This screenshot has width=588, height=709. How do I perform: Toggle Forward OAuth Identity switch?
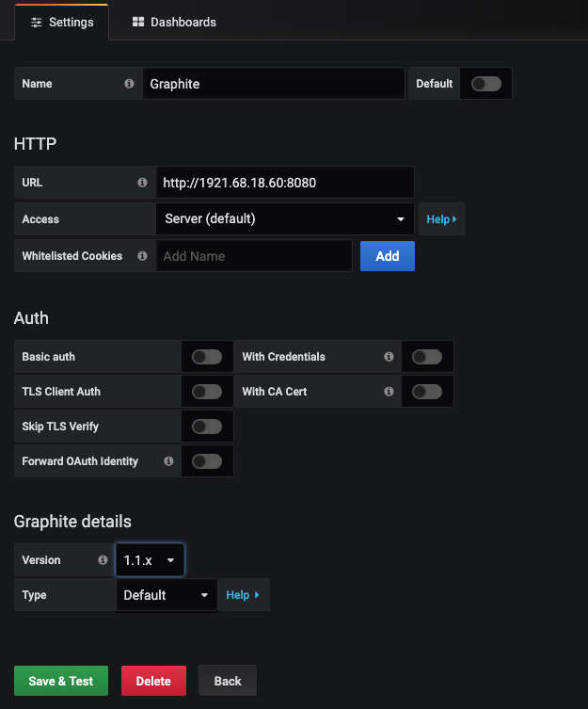[x=207, y=461]
